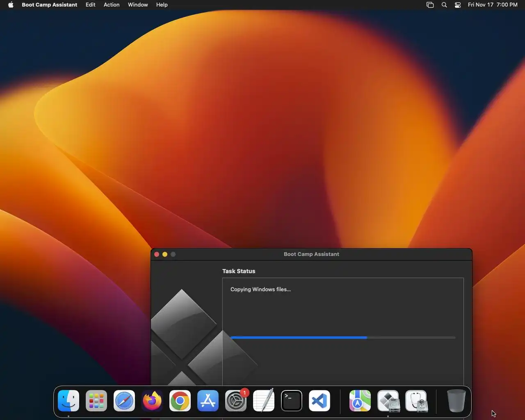Open TextEdit from the dock
525x420 pixels.
coord(264,401)
